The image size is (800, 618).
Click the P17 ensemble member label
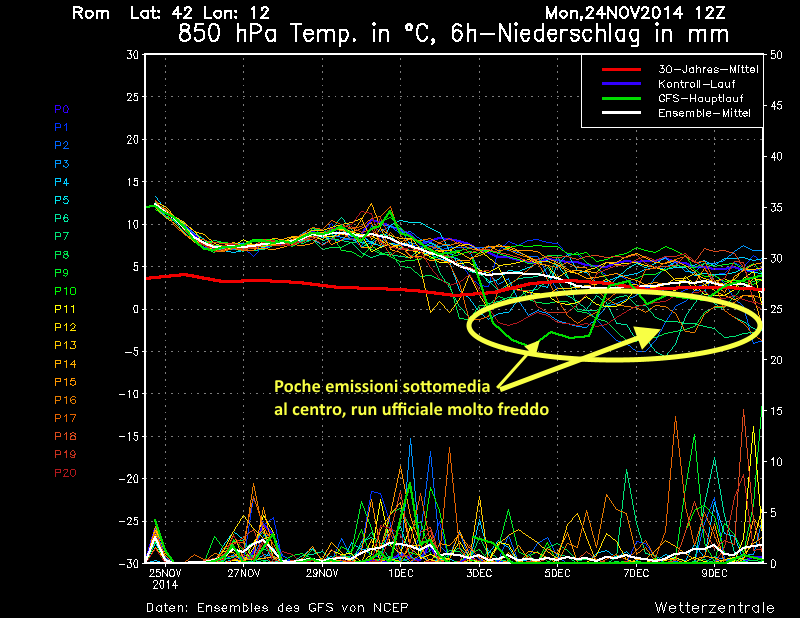[65, 418]
